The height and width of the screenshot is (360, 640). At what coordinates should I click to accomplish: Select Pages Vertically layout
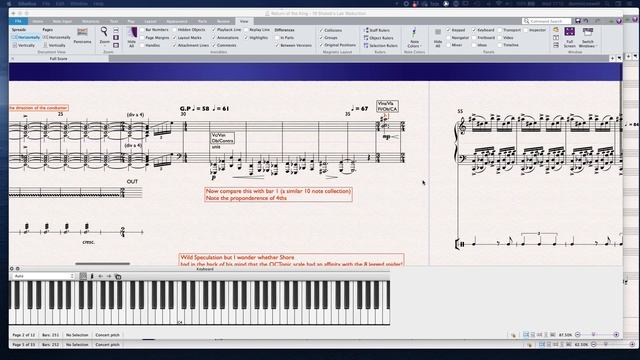55,45
